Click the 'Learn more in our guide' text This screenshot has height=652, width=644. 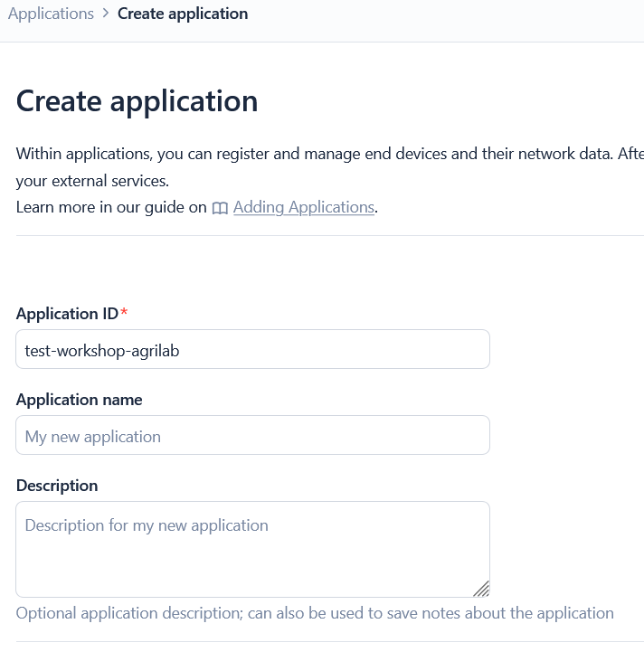point(111,207)
